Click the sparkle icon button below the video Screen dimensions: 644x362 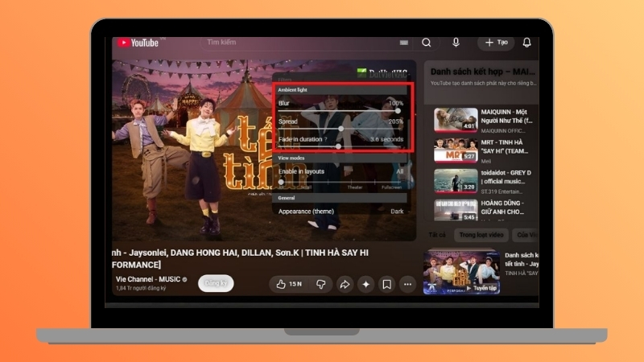pos(365,284)
